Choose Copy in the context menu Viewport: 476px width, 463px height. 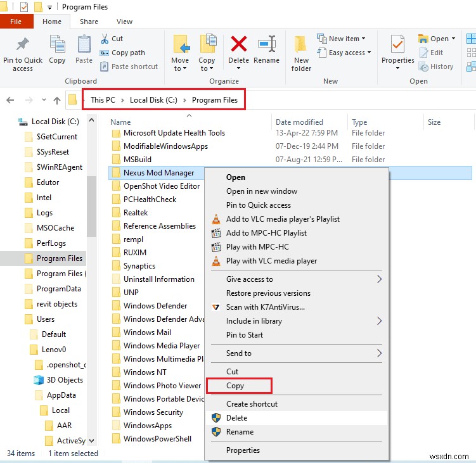coord(296,386)
